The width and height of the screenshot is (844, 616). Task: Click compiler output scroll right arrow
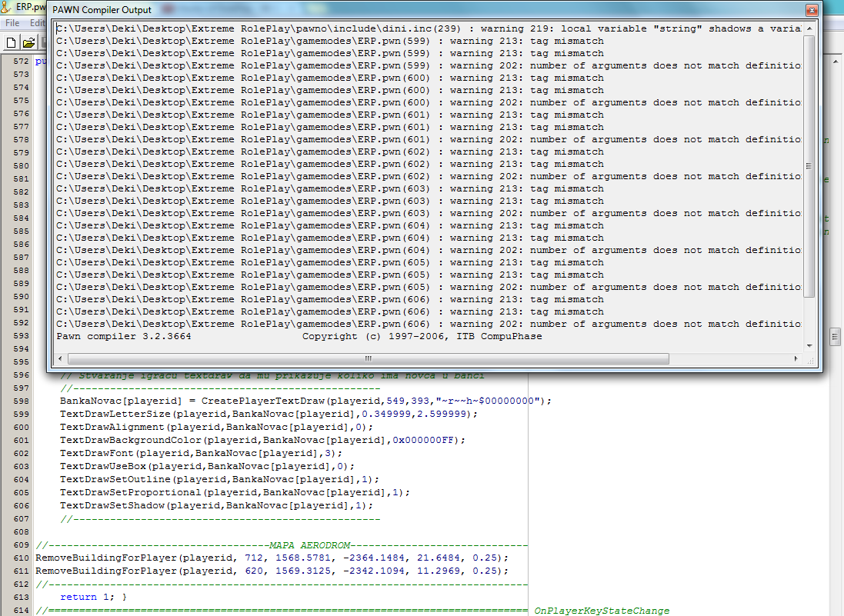796,358
